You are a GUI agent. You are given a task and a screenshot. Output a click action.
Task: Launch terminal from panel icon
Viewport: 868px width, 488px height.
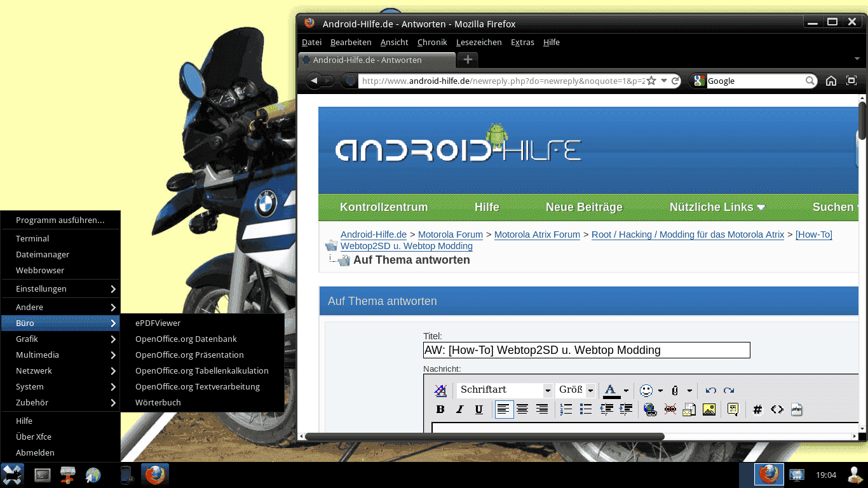tap(43, 475)
